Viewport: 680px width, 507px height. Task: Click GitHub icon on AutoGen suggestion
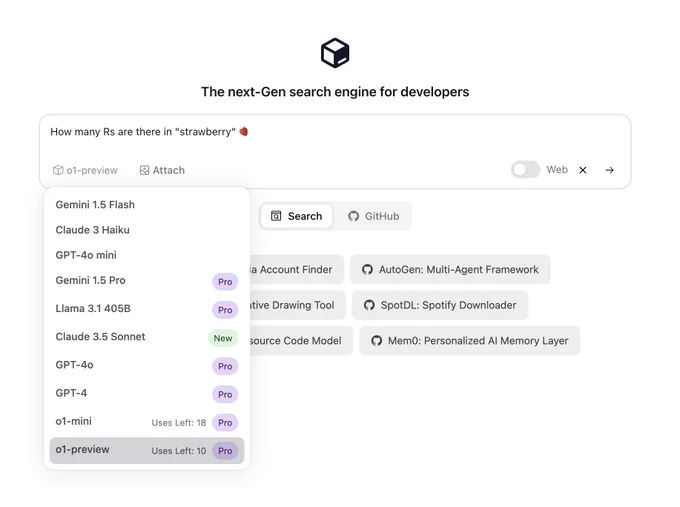(x=367, y=269)
